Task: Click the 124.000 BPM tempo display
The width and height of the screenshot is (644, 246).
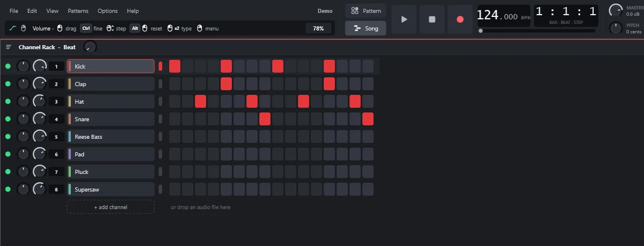Action: (504, 16)
